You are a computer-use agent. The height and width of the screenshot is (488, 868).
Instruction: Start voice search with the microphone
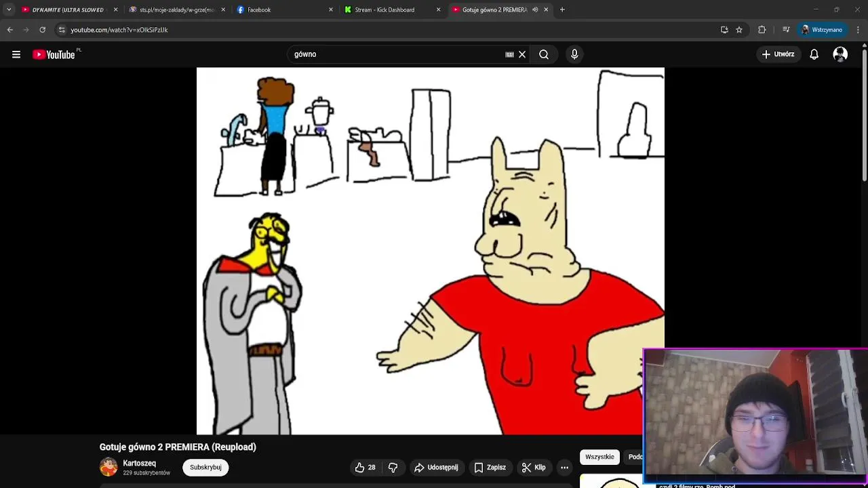pyautogui.click(x=574, y=54)
